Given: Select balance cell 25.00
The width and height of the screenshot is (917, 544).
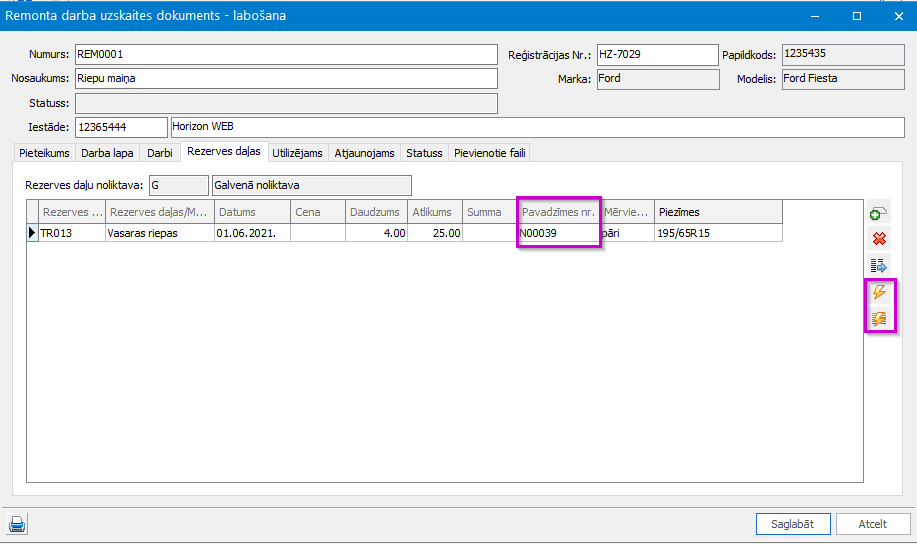Looking at the screenshot, I should pyautogui.click(x=435, y=233).
